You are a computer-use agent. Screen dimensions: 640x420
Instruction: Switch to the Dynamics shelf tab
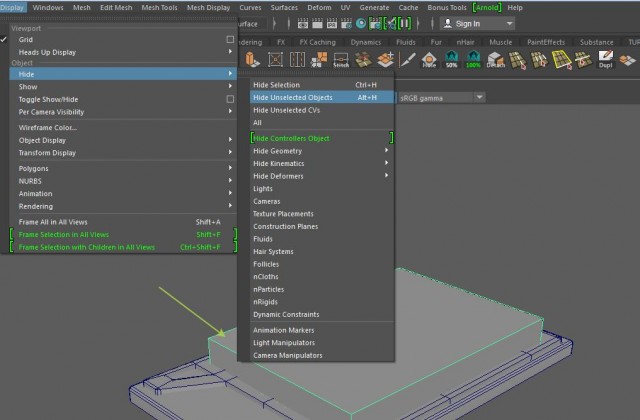click(365, 42)
